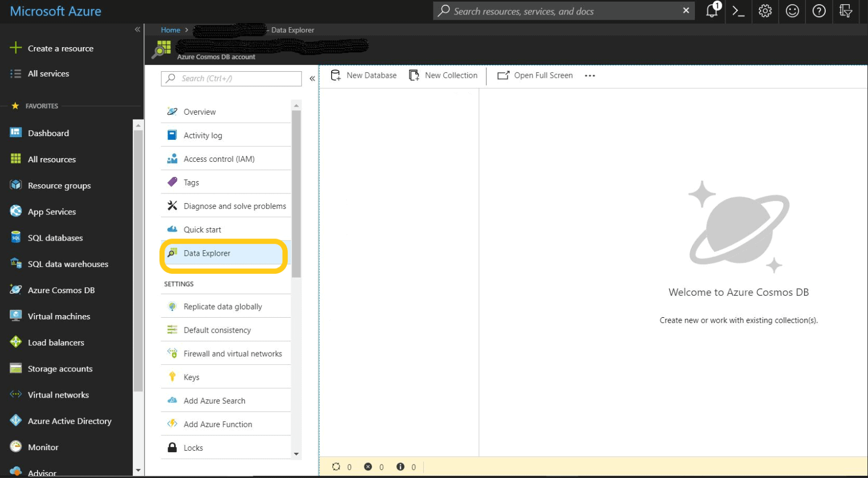This screenshot has width=868, height=478.
Task: Click the New Database button
Action: [364, 76]
